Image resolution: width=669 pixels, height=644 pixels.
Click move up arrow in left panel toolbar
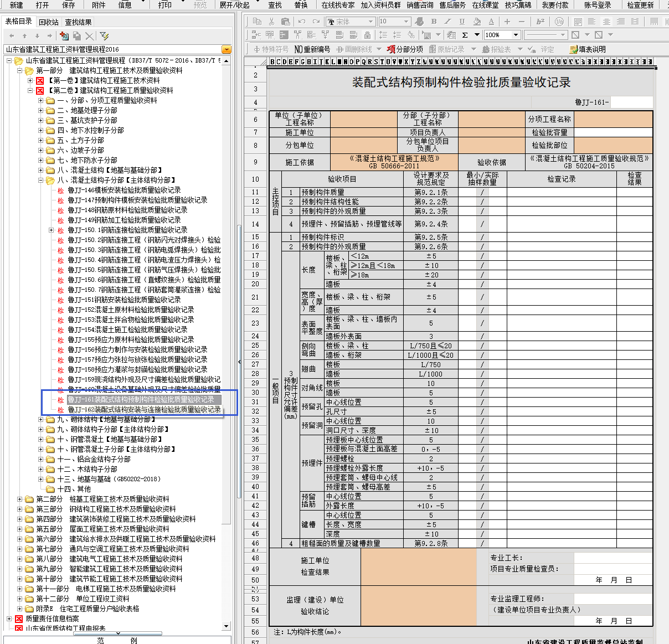click(x=24, y=35)
